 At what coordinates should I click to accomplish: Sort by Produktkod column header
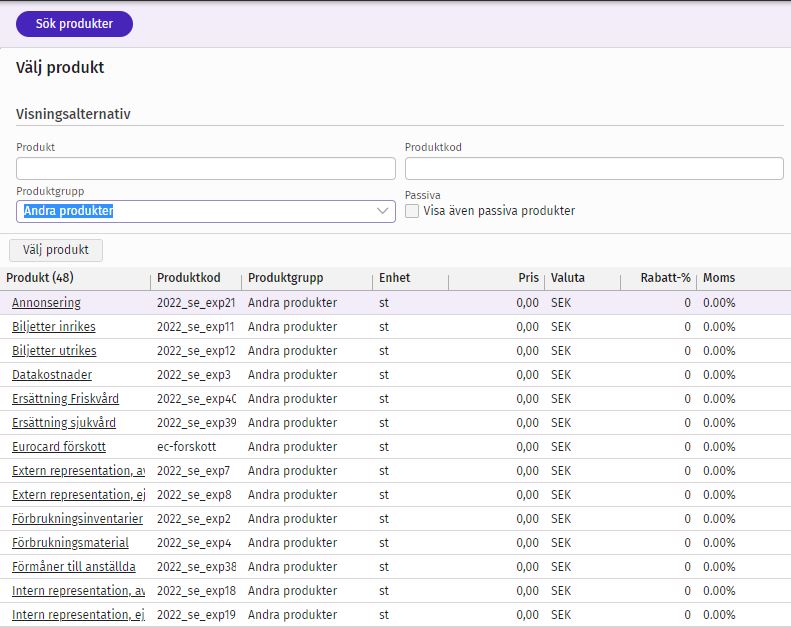[189, 278]
